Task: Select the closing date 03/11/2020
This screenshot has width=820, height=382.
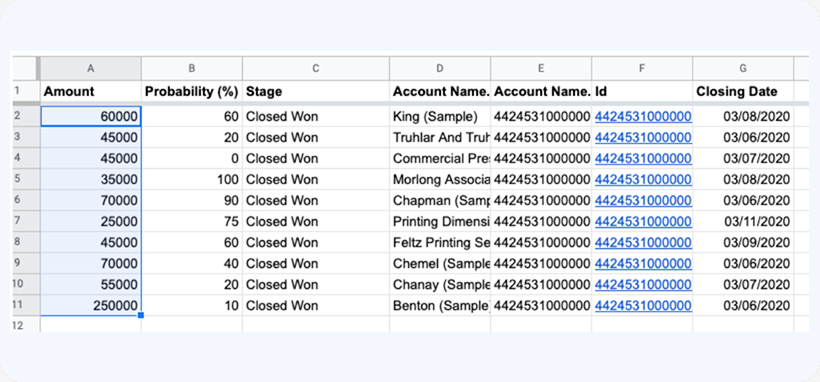Action: coord(743,221)
